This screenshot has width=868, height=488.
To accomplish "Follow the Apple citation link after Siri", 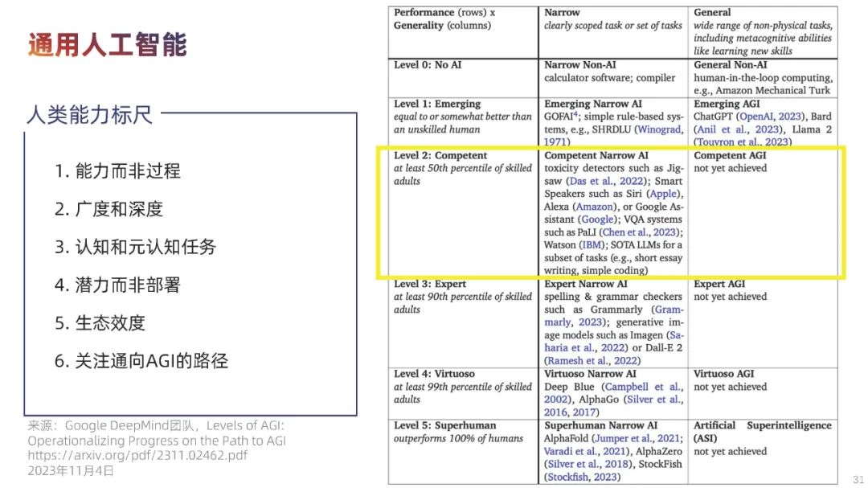I will 663,193.
